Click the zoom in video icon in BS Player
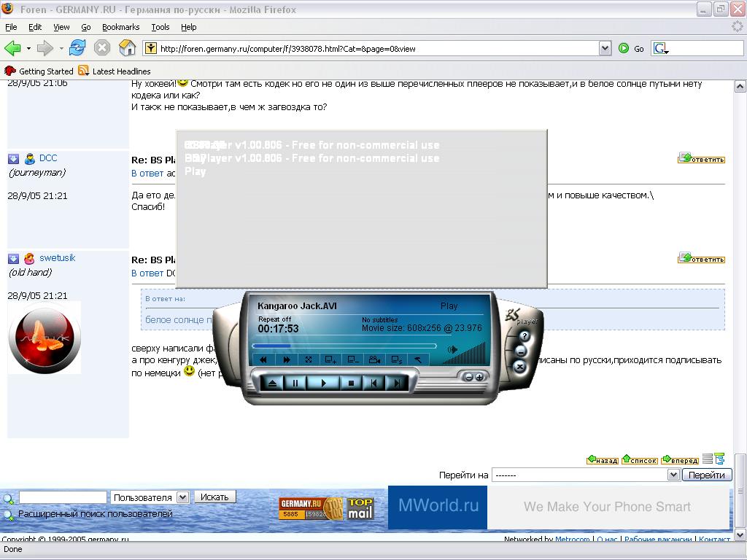Screen dimensions: 747x560 click(x=330, y=359)
